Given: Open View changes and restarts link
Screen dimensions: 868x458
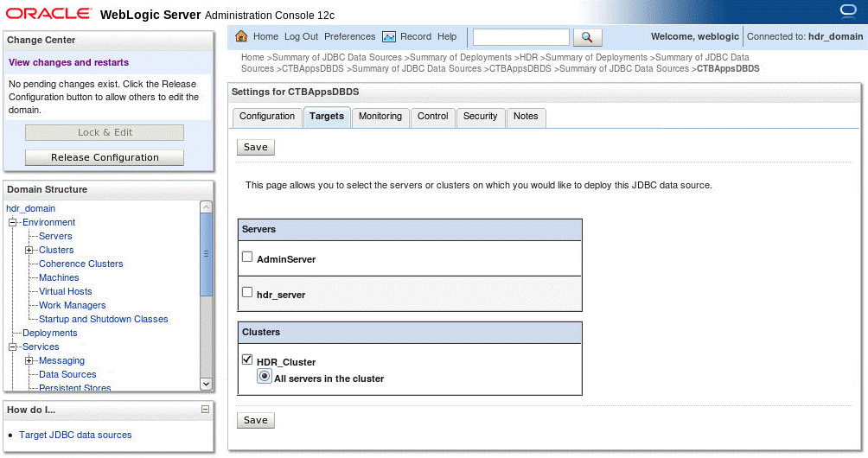Looking at the screenshot, I should point(68,62).
